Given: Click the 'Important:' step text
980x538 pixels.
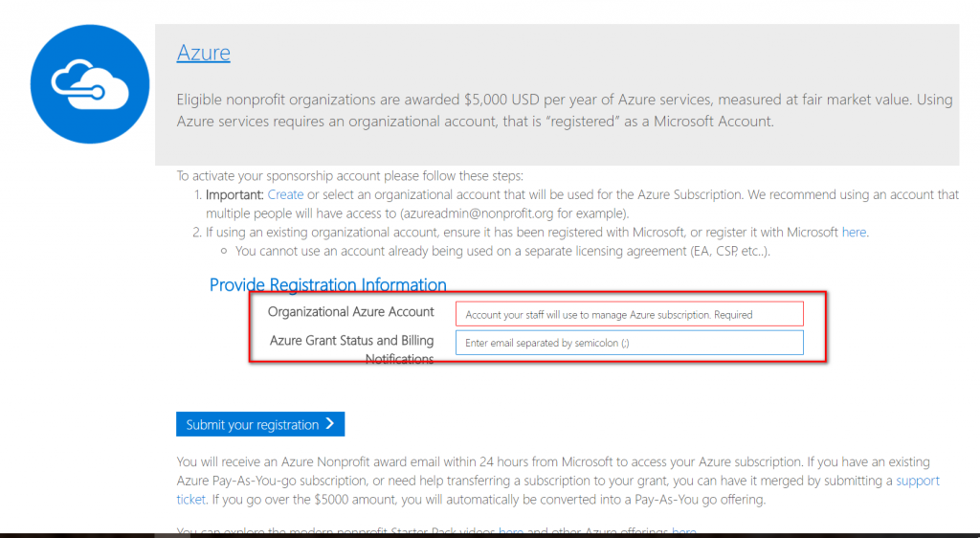Looking at the screenshot, I should pos(234,194).
